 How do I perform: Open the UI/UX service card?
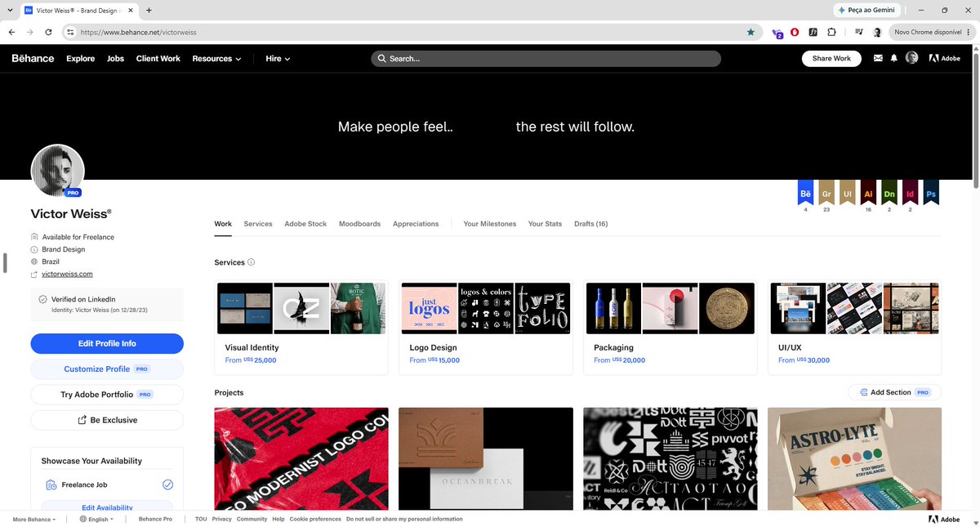(854, 328)
